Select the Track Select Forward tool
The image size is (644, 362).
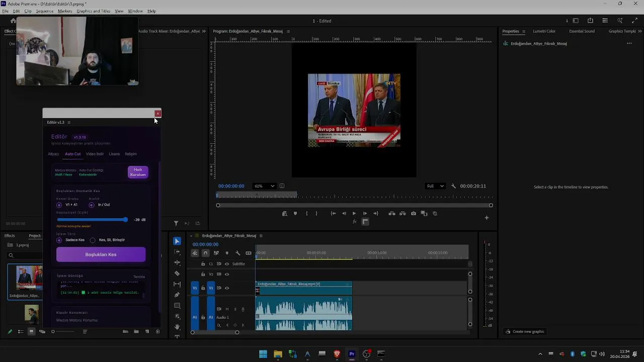[x=177, y=252]
